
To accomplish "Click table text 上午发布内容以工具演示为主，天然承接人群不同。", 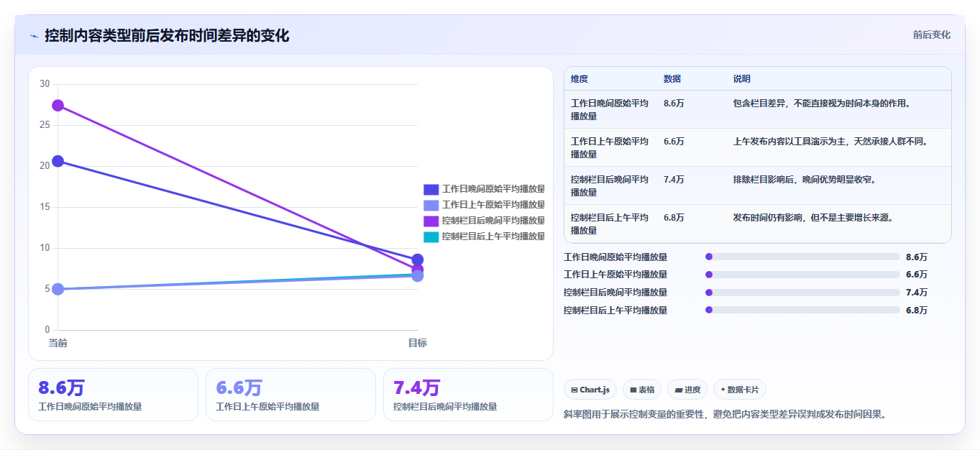I will (831, 142).
